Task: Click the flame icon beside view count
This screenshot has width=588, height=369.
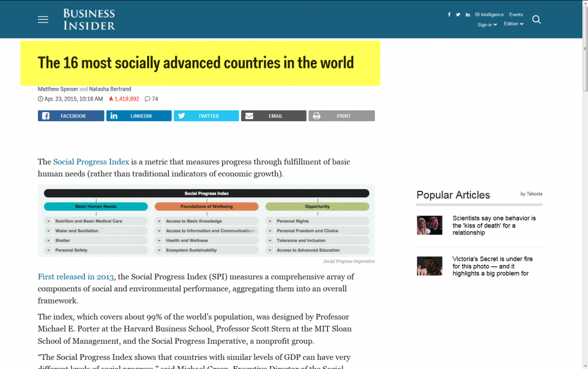Action: pyautogui.click(x=111, y=99)
